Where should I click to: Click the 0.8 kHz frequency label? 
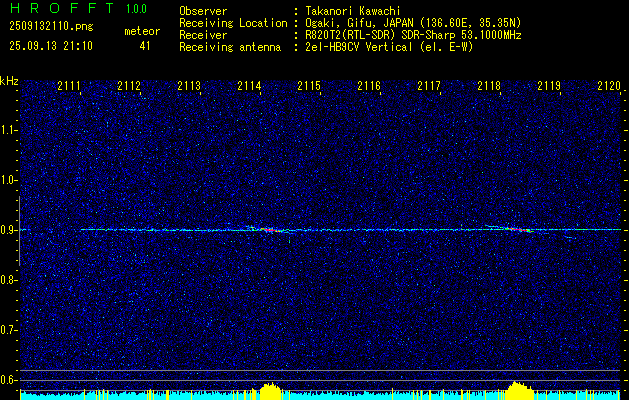tap(8, 280)
